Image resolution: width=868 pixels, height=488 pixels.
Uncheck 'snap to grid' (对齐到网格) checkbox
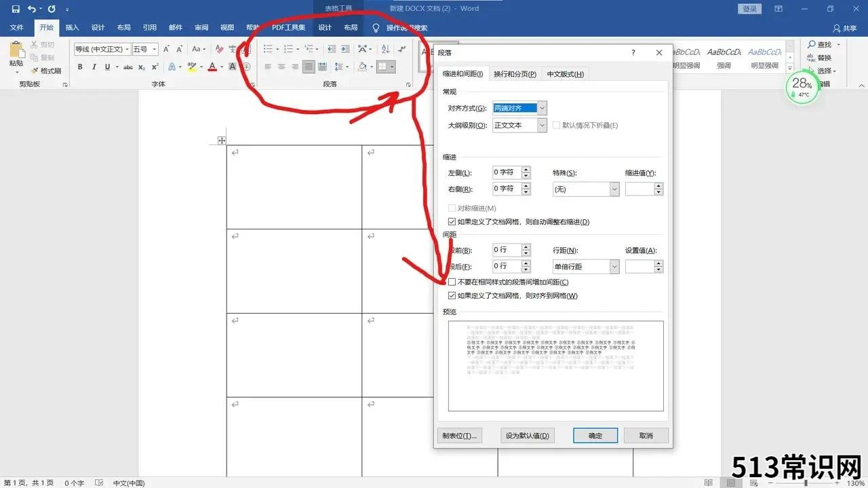point(452,296)
